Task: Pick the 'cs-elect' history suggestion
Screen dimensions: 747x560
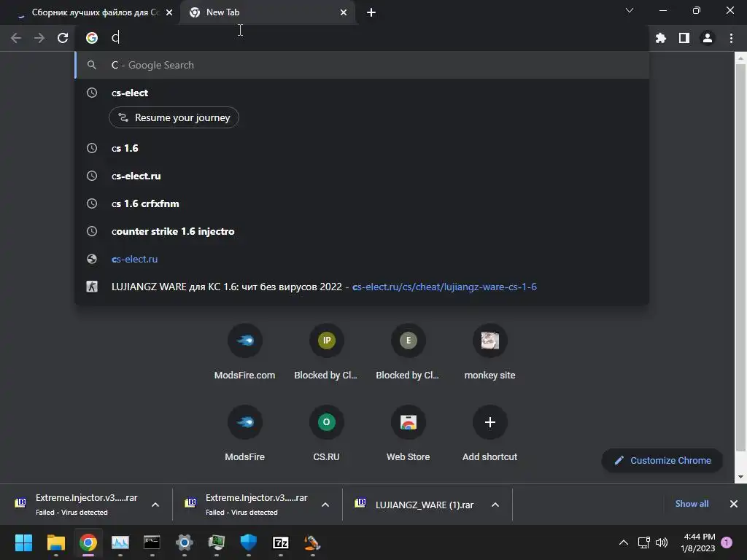Action: coord(362,93)
